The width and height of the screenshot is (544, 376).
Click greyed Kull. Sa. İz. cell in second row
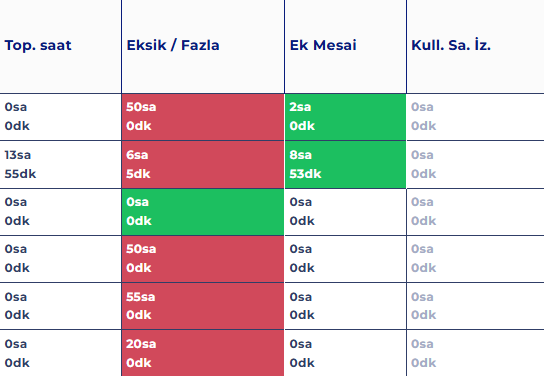pyautogui.click(x=475, y=164)
